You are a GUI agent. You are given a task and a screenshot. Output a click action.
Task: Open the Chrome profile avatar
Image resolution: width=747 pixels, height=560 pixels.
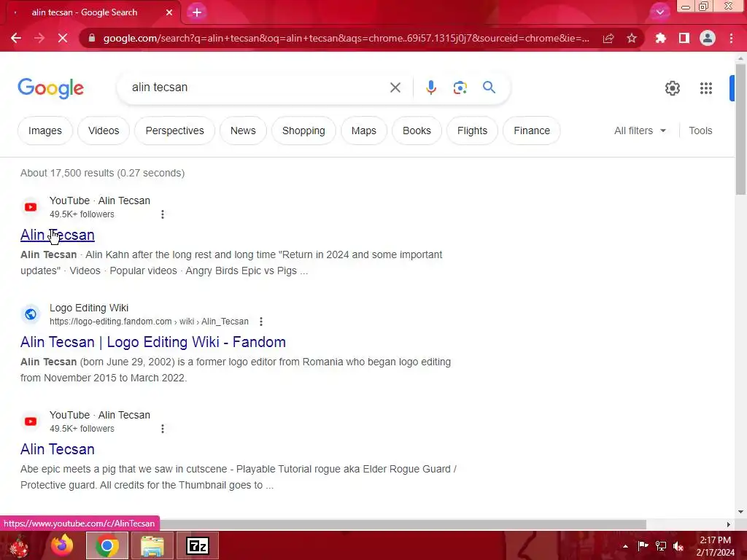[x=708, y=38]
